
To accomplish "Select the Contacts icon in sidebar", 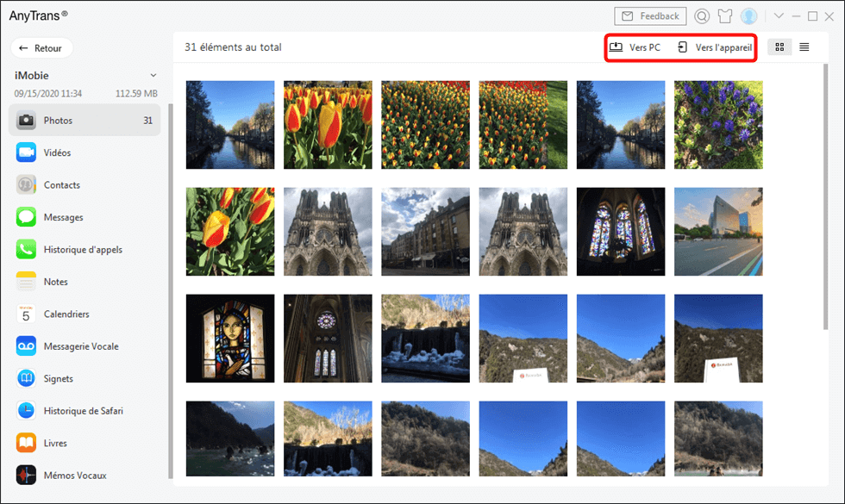I will (x=26, y=184).
